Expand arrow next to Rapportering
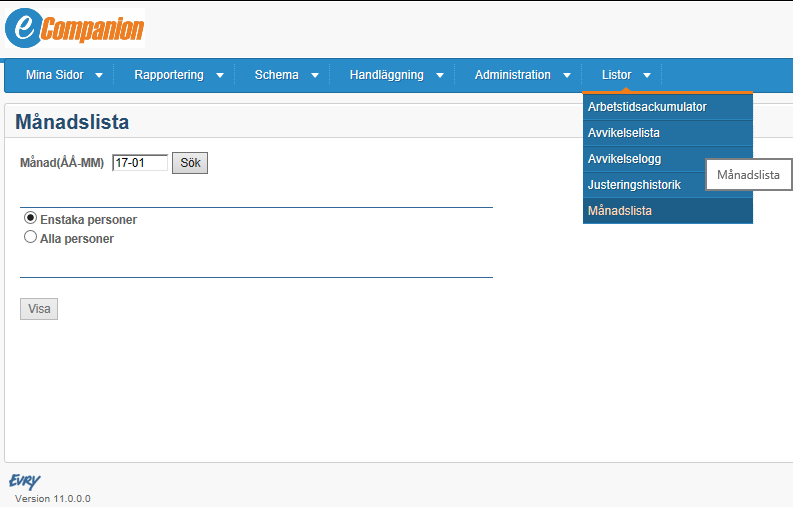This screenshot has width=793, height=507. (220, 75)
